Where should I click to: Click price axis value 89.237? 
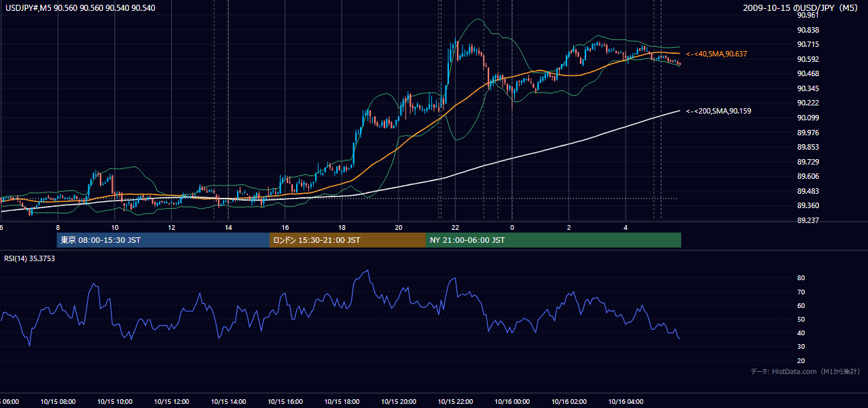810,220
